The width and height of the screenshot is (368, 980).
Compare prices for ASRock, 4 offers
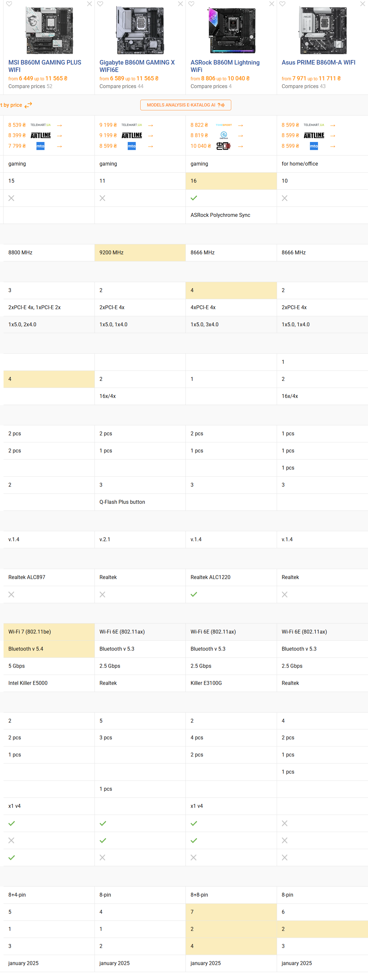click(211, 86)
